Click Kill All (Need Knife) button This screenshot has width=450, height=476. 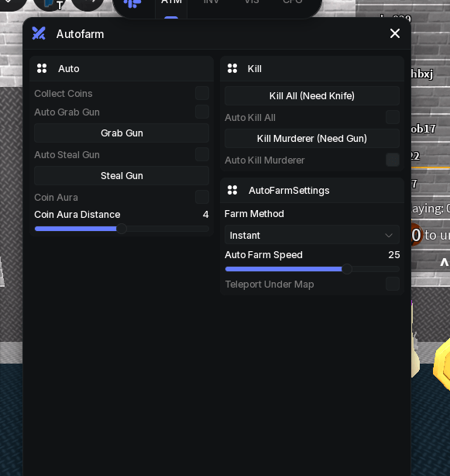(x=311, y=96)
